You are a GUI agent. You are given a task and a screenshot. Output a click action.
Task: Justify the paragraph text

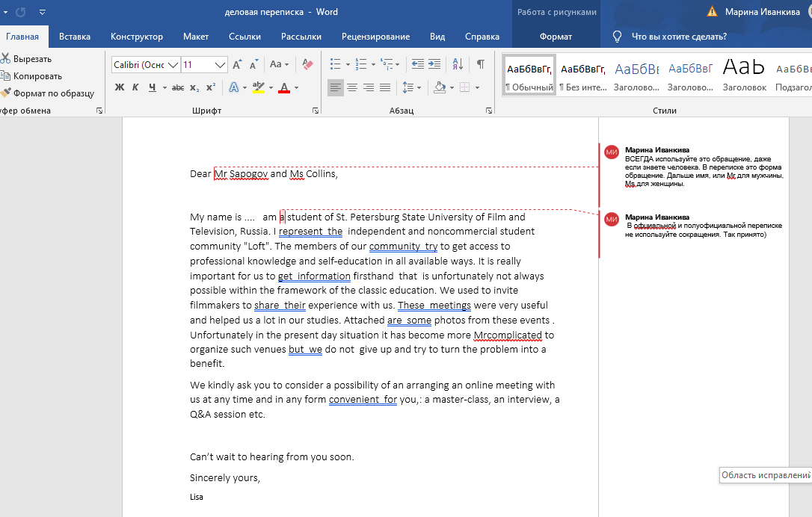[x=385, y=87]
